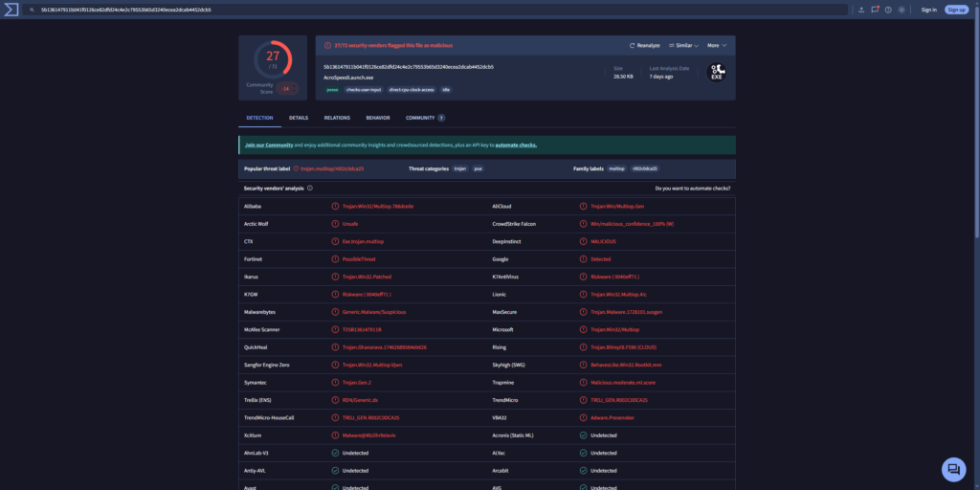Click the Sign in link
Viewport: 980px width, 490px height.
pos(928,10)
